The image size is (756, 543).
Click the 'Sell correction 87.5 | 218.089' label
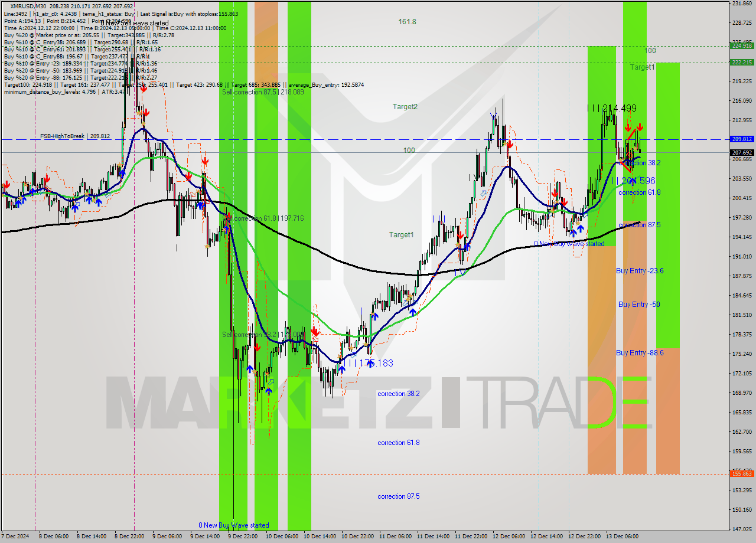(263, 92)
